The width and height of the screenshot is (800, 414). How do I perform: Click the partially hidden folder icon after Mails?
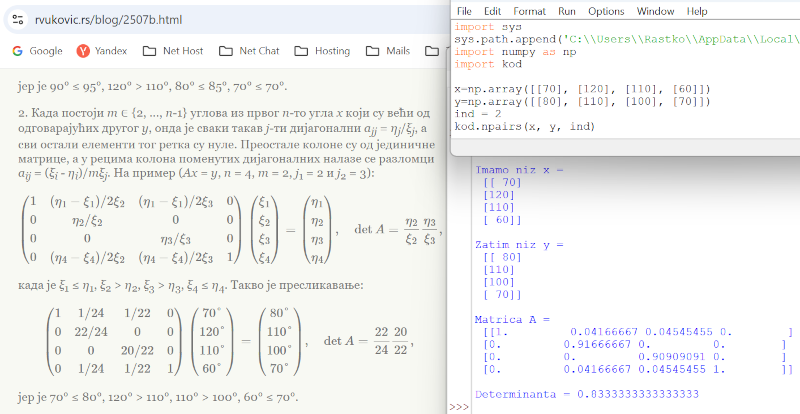[x=432, y=51]
